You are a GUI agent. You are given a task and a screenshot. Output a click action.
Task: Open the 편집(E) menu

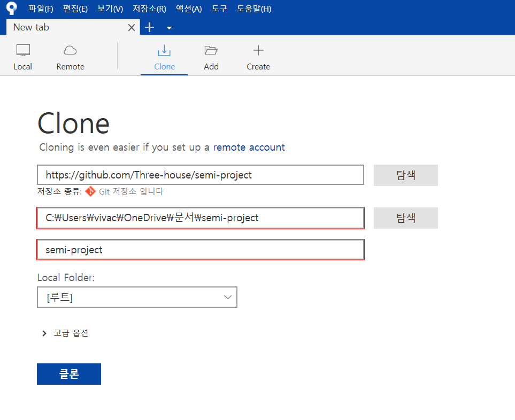[75, 9]
